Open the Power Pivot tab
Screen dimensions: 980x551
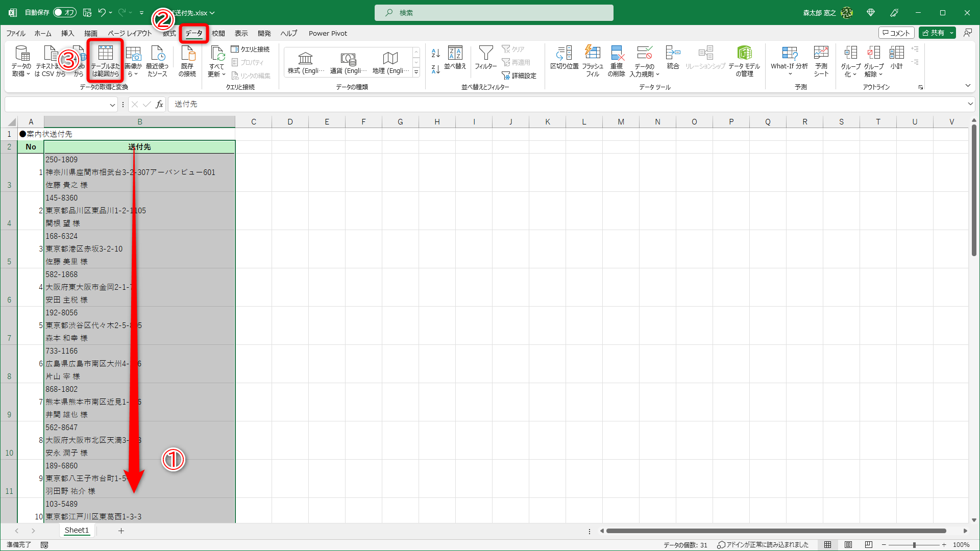328,33
